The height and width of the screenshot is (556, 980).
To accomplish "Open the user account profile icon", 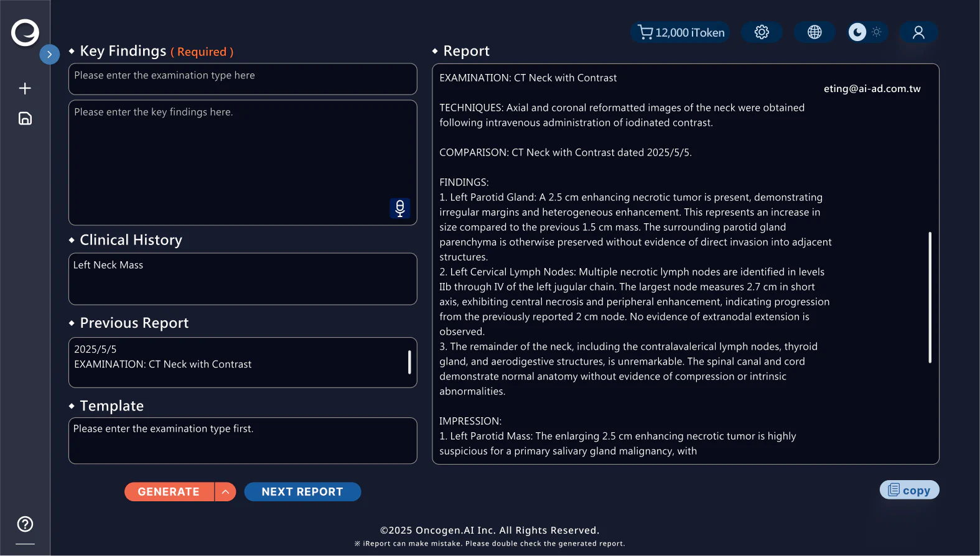I will [918, 32].
